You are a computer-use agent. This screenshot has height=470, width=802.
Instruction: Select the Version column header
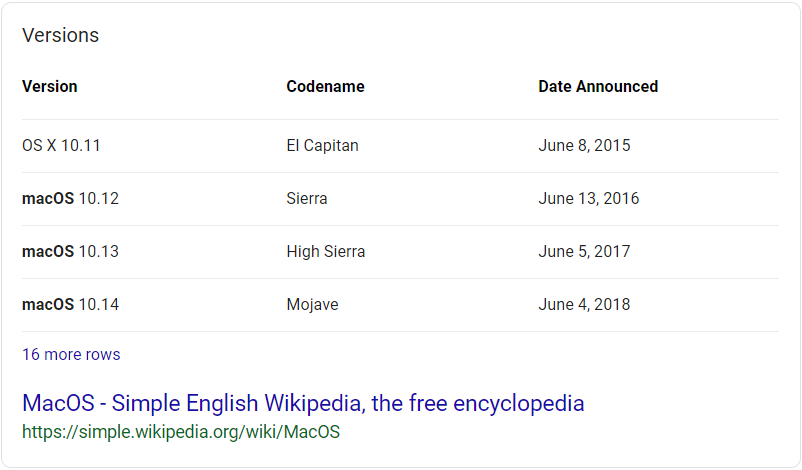click(50, 86)
